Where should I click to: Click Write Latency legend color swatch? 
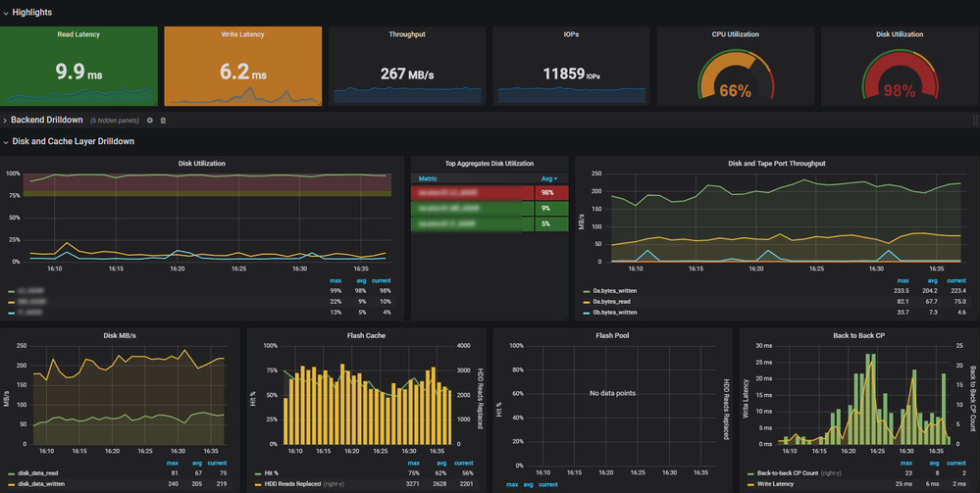click(x=750, y=484)
